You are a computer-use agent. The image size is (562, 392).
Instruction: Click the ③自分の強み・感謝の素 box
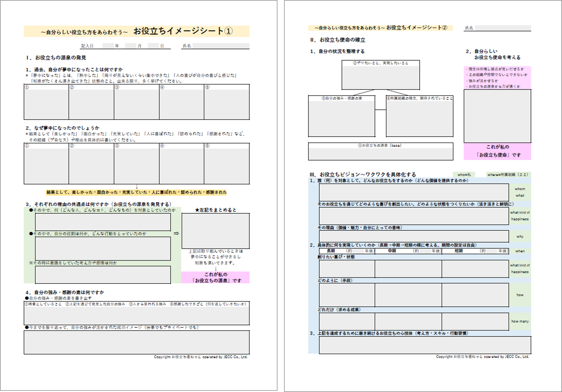[342, 116]
